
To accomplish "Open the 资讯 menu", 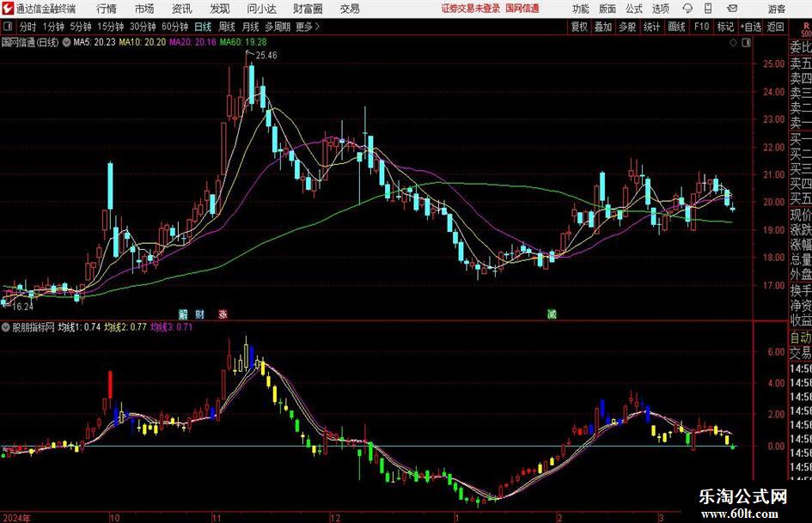I will pyautogui.click(x=181, y=9).
